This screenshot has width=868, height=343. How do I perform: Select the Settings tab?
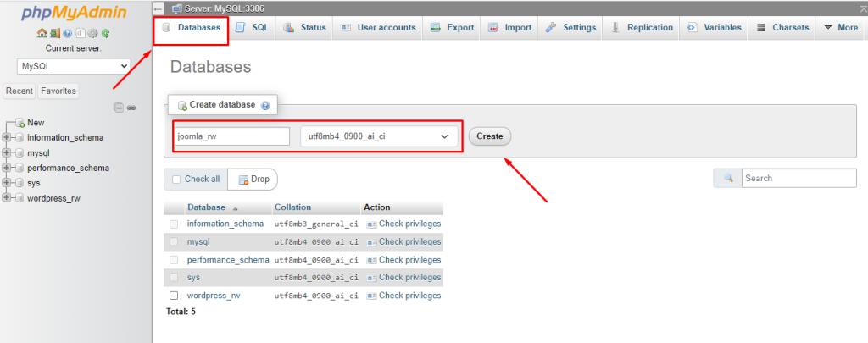click(570, 28)
